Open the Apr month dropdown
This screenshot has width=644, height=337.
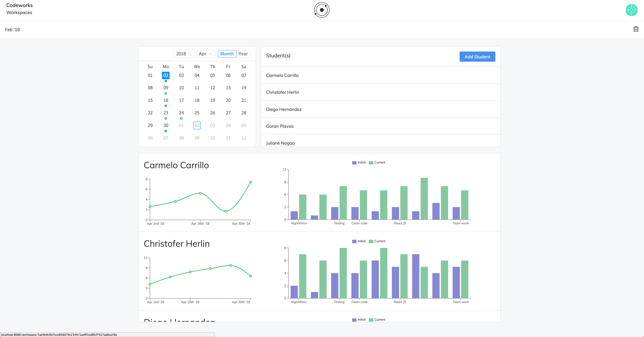(206, 54)
